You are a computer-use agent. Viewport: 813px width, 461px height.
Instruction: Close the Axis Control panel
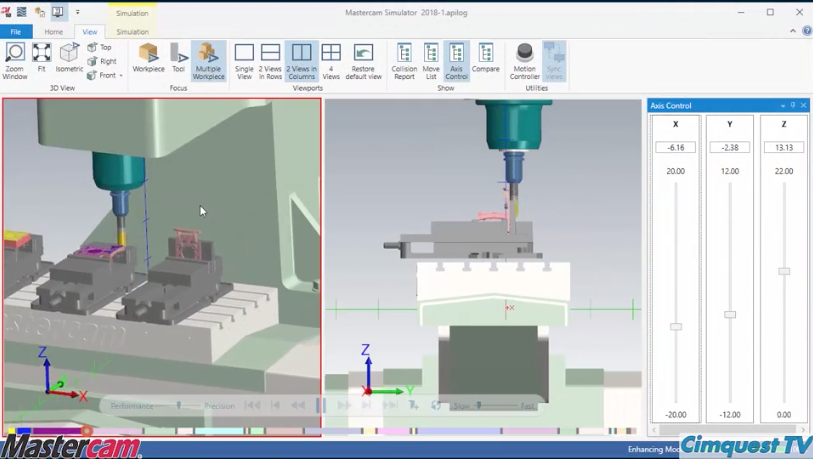tap(803, 105)
